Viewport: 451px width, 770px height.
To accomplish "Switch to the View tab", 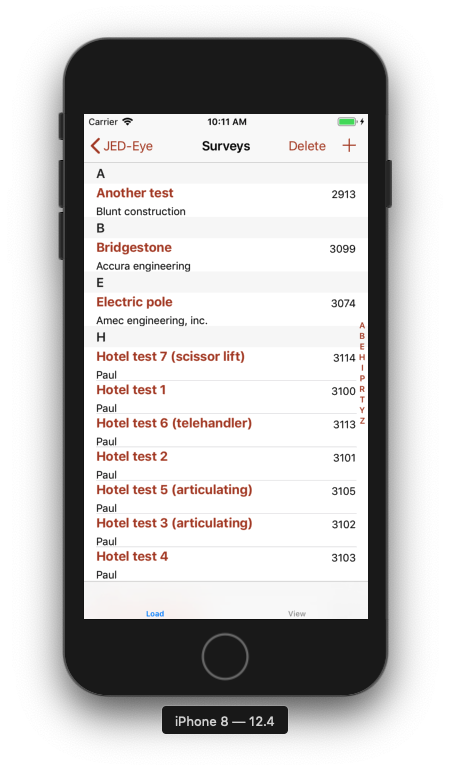I will [297, 613].
